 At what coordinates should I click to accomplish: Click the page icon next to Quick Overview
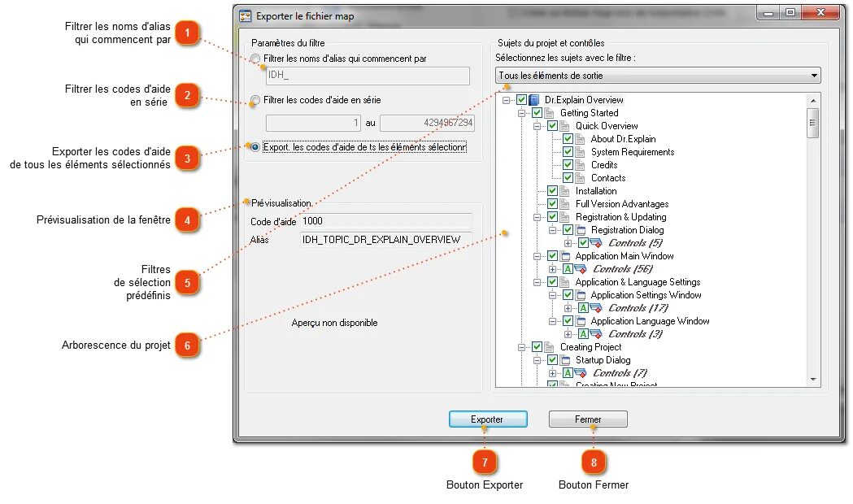click(564, 126)
